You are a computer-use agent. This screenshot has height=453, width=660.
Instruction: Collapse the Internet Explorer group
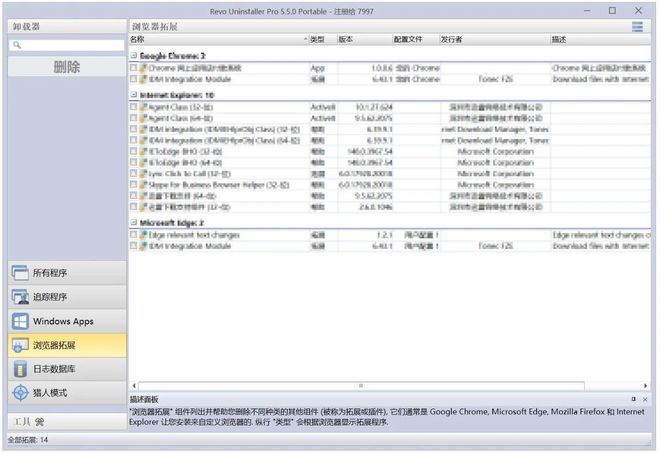(134, 95)
